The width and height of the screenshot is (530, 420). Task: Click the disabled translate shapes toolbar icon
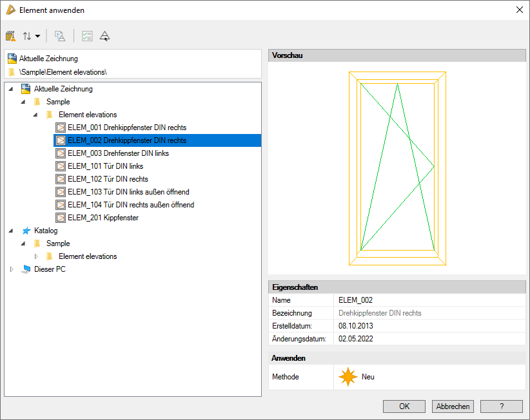tap(59, 36)
